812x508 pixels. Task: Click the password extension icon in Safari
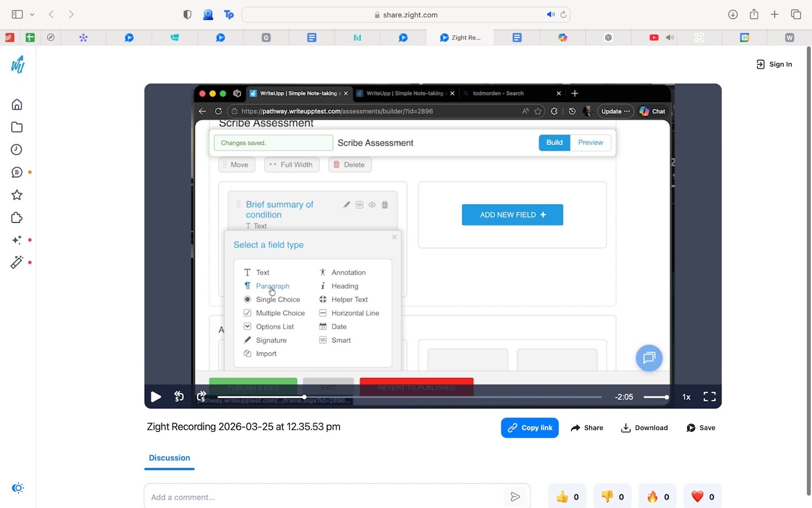pyautogui.click(x=208, y=15)
